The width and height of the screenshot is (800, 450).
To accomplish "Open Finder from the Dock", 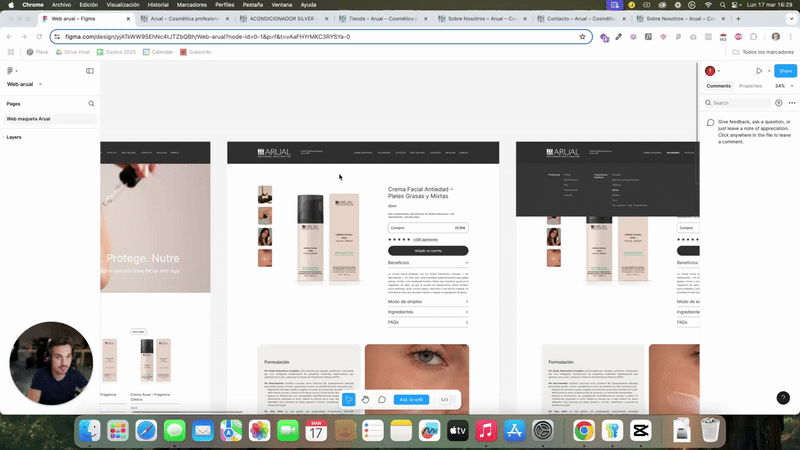I will click(x=90, y=431).
